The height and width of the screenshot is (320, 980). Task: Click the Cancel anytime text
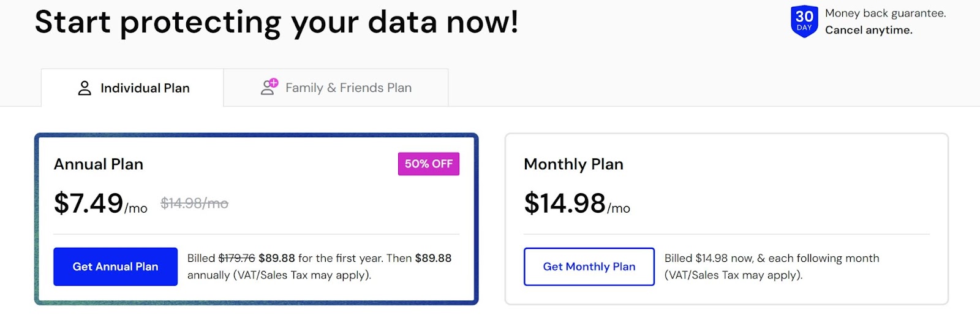(x=869, y=30)
